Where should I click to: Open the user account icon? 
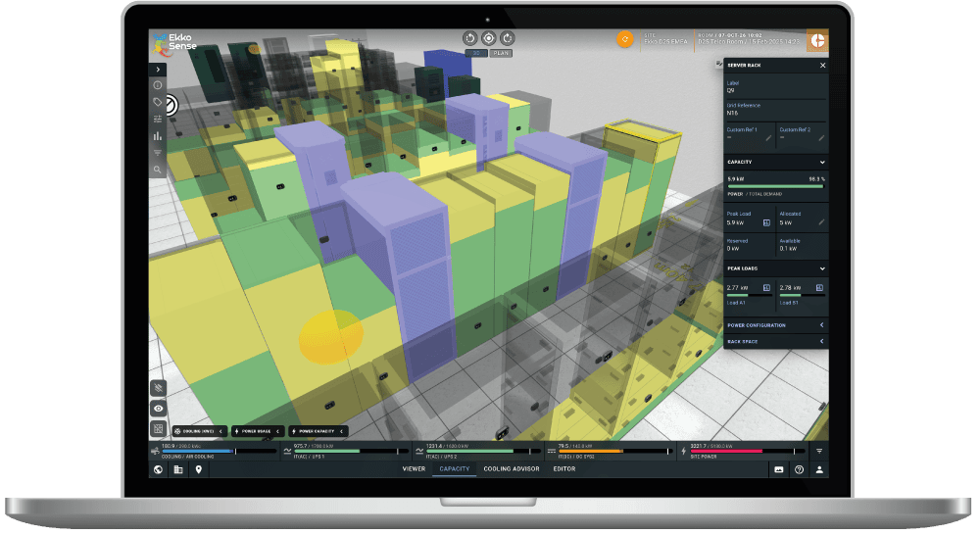(819, 469)
